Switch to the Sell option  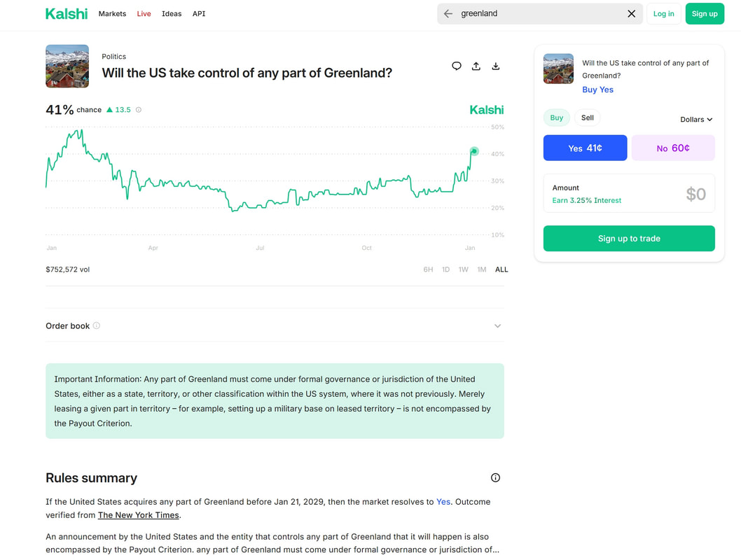(x=587, y=118)
